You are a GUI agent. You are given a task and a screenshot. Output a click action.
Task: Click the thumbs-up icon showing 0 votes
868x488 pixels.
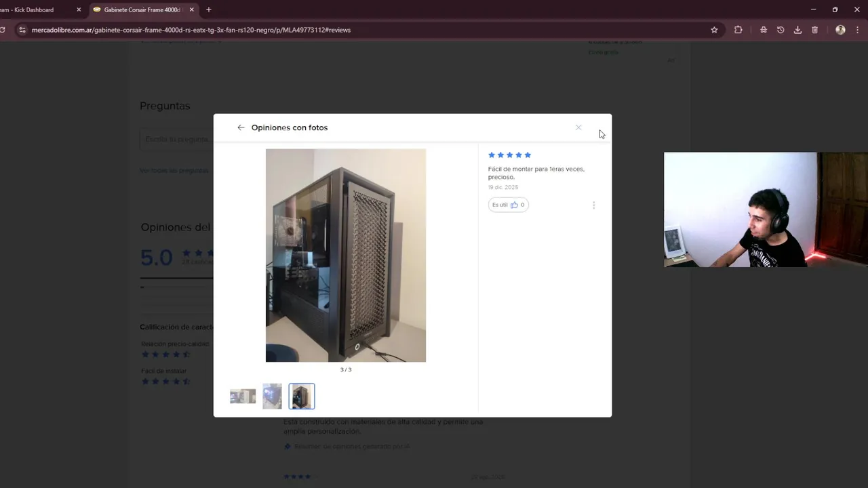coord(514,205)
